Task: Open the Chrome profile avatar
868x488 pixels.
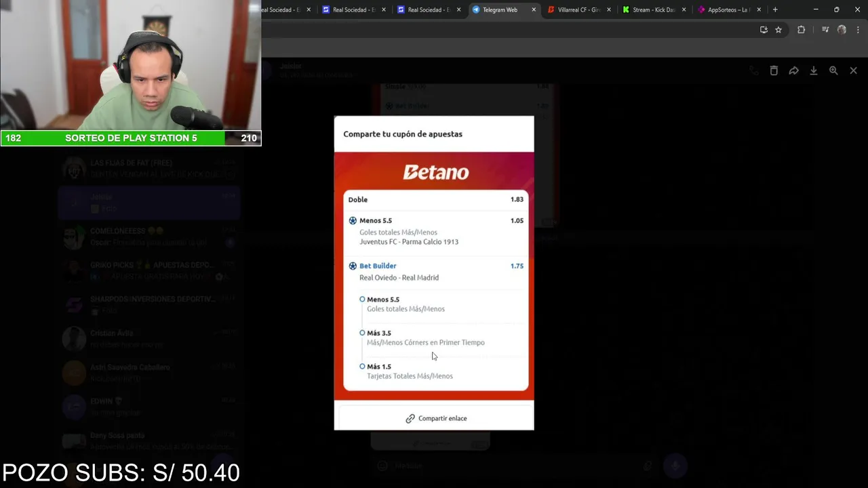Action: click(x=842, y=30)
